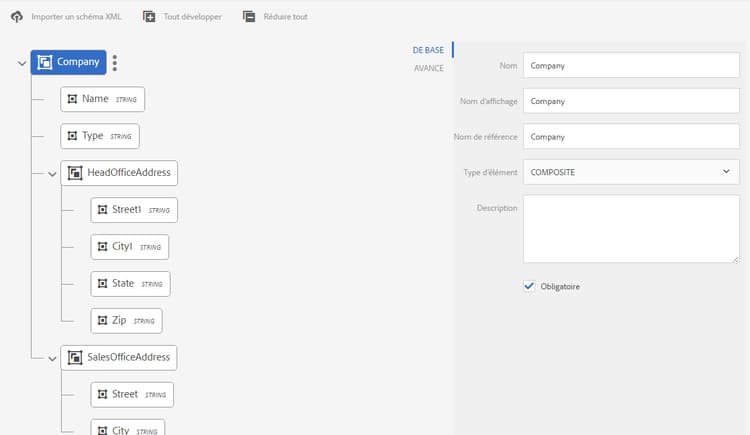Collapse the Company root node chevron
This screenshot has width=750, height=435.
[22, 63]
